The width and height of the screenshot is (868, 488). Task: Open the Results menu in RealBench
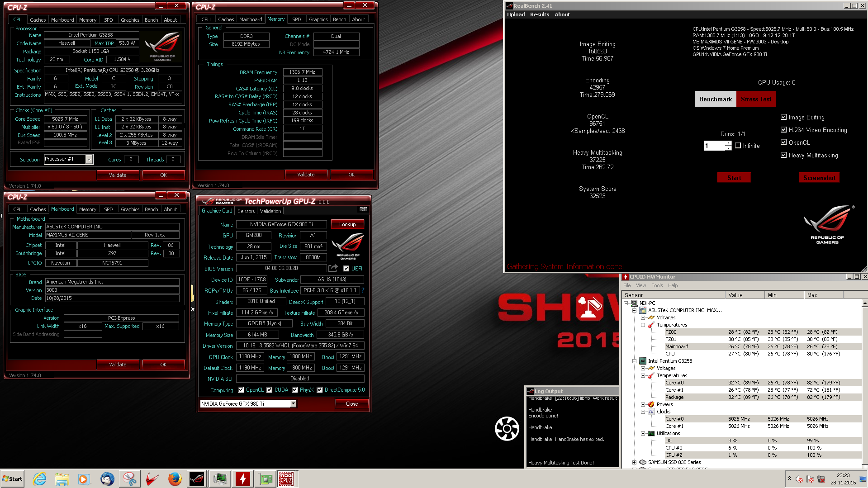[539, 14]
